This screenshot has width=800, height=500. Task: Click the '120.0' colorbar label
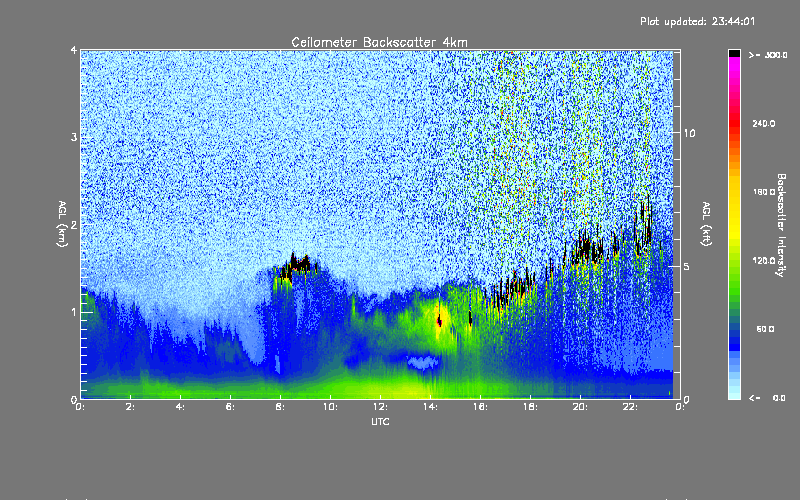tap(764, 261)
